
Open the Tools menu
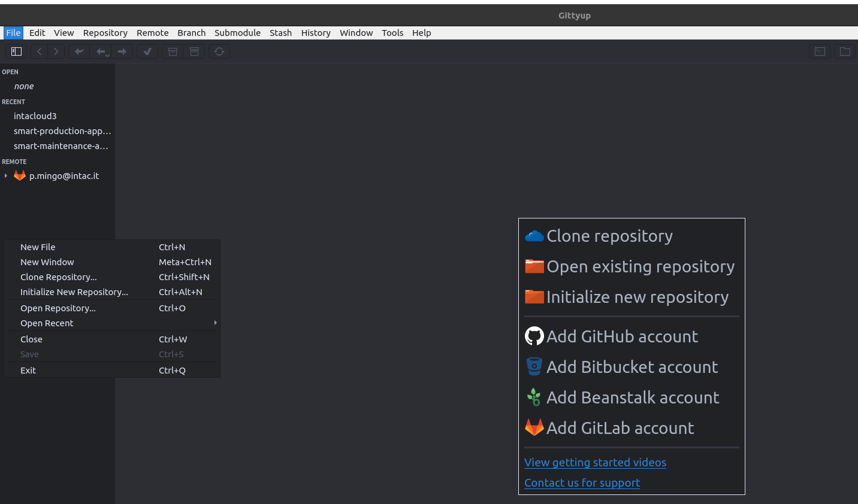(x=392, y=33)
